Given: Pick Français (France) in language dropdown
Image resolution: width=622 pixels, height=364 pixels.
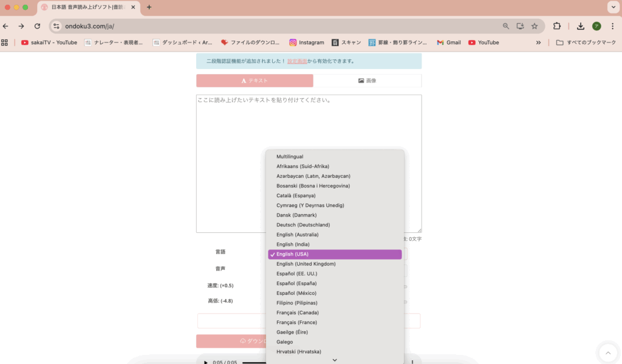Looking at the screenshot, I should (x=298, y=322).
